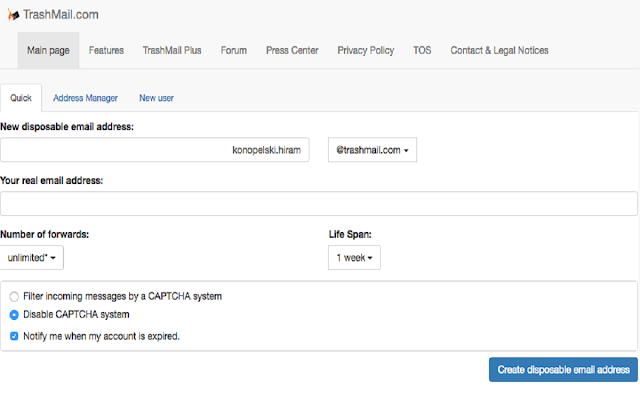Select the Quick tab
This screenshot has height=400, width=640.
click(x=21, y=98)
